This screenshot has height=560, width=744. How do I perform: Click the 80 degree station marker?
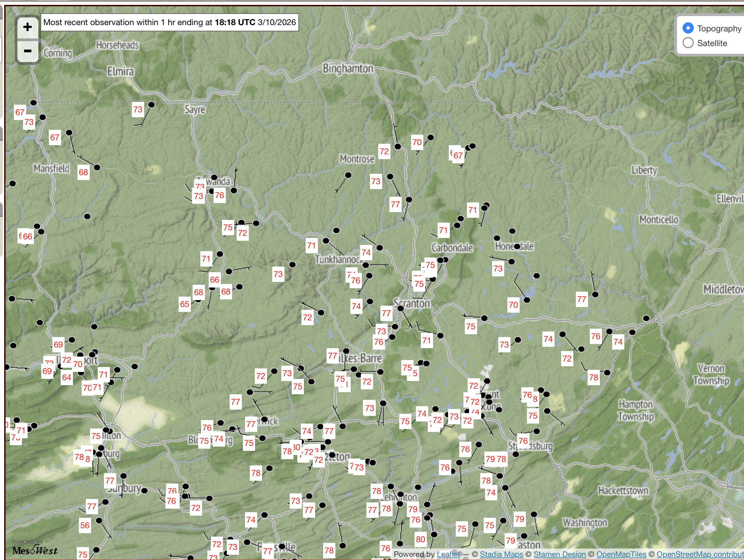coord(421,539)
